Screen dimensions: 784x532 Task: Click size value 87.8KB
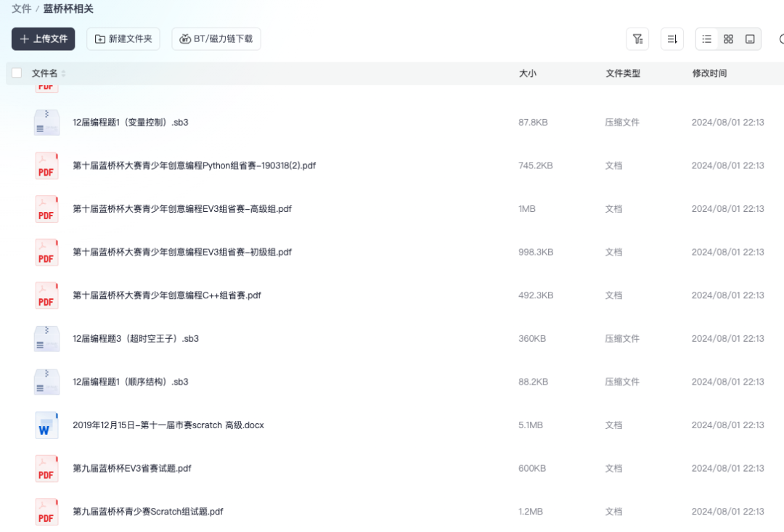click(533, 123)
